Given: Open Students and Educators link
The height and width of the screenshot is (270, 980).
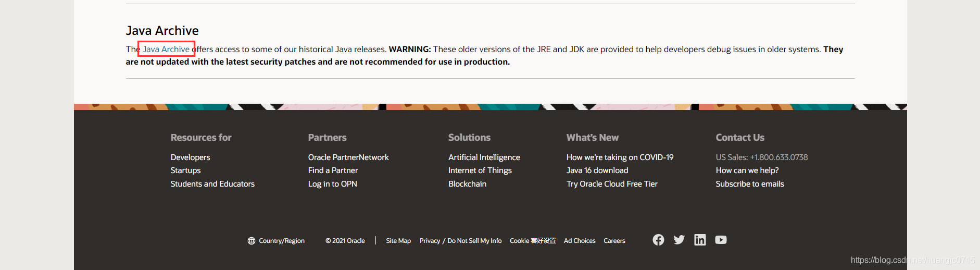Looking at the screenshot, I should (212, 184).
